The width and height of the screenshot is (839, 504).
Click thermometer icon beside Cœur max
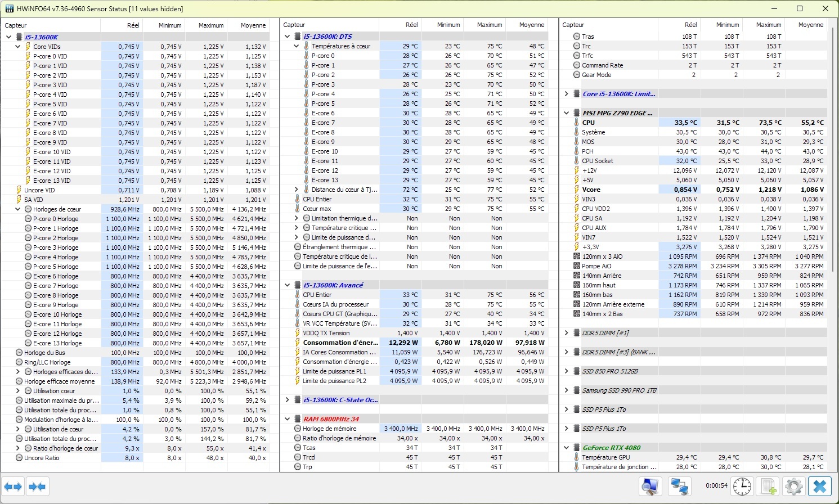coord(298,209)
